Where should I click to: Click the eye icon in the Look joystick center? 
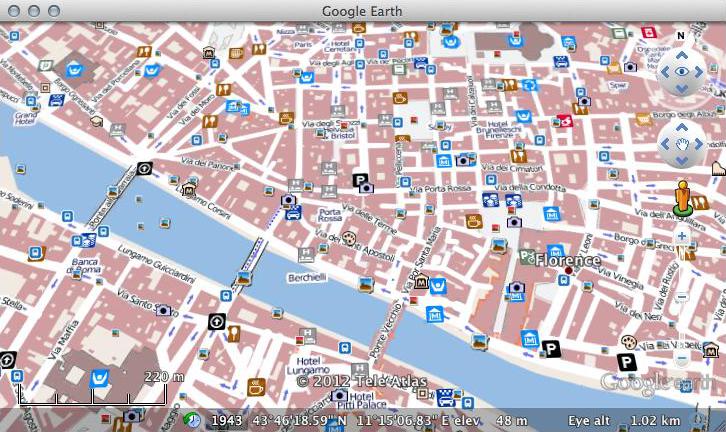682,72
